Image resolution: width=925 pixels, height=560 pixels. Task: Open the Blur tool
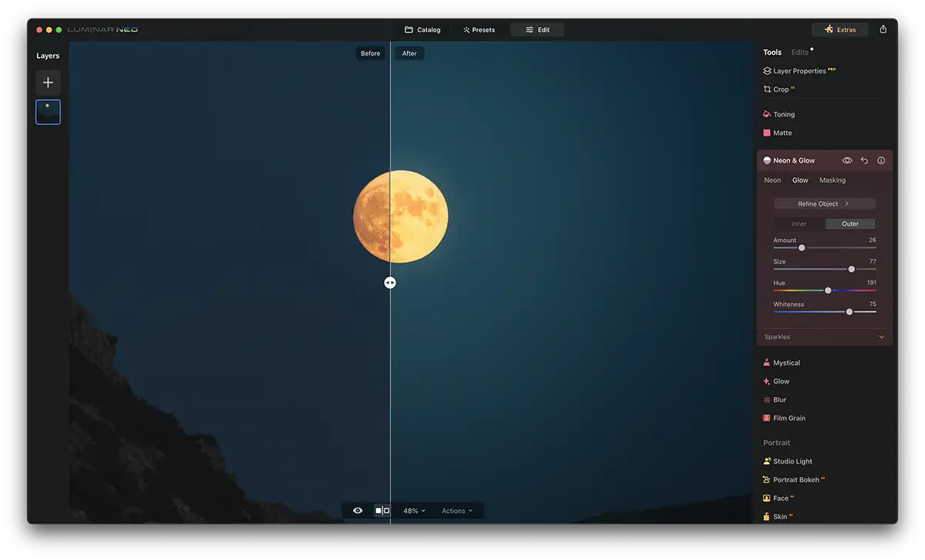point(775,400)
